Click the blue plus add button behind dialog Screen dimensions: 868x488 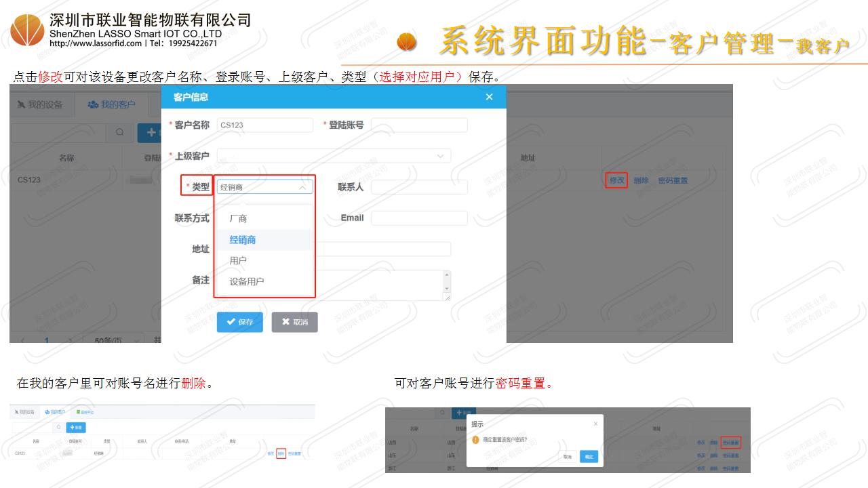pyautogui.click(x=149, y=133)
